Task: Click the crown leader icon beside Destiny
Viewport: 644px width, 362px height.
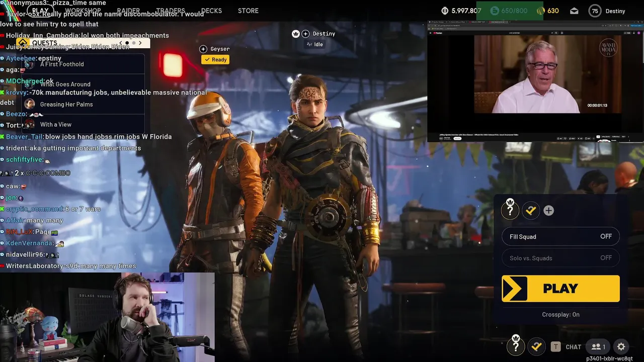Action: (x=296, y=34)
